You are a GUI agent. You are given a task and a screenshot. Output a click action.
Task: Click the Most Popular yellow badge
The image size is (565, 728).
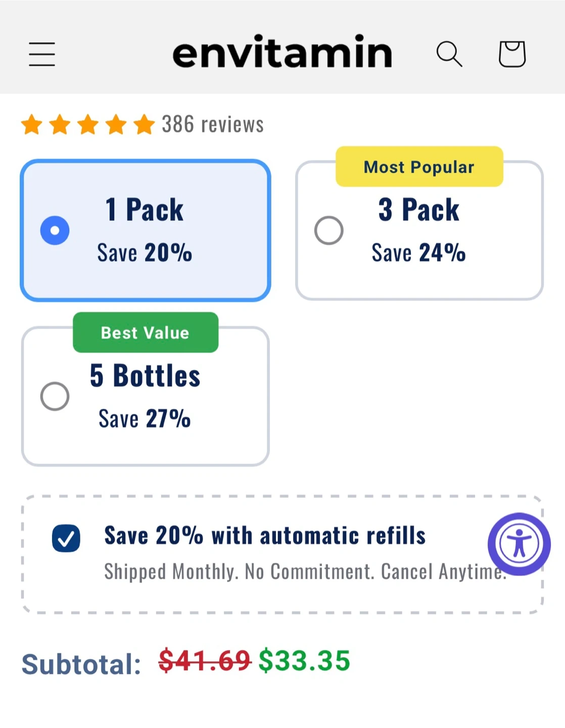pos(419,167)
